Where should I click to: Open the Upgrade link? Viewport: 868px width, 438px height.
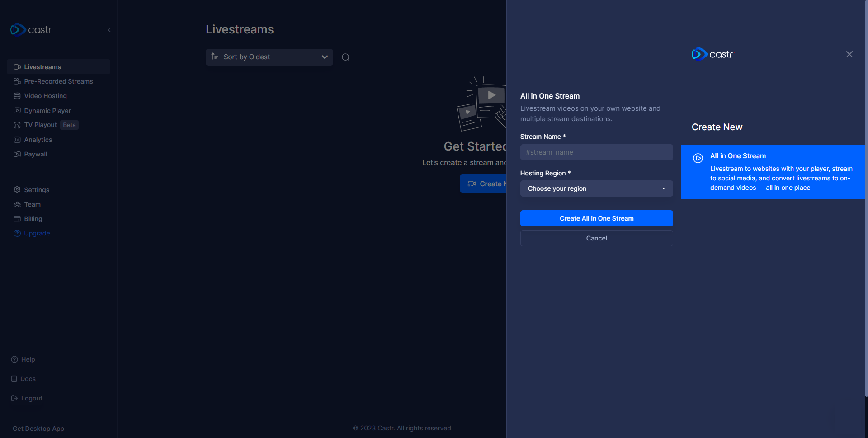37,233
